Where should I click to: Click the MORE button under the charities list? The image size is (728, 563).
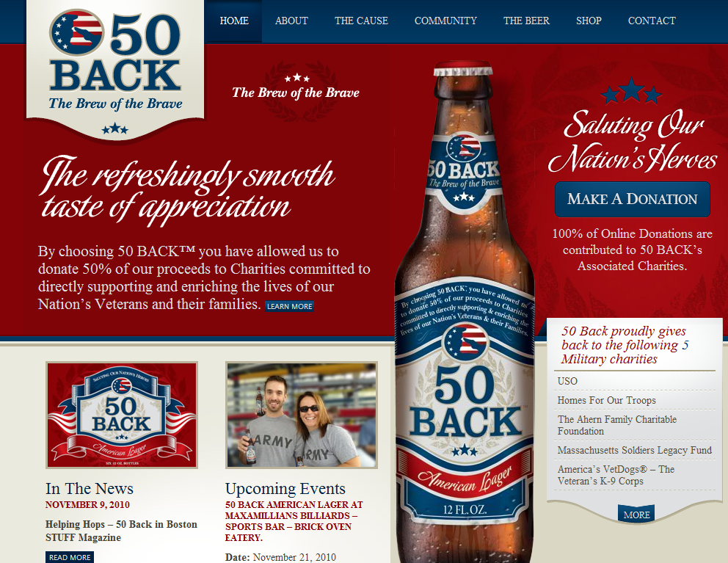[x=636, y=515]
